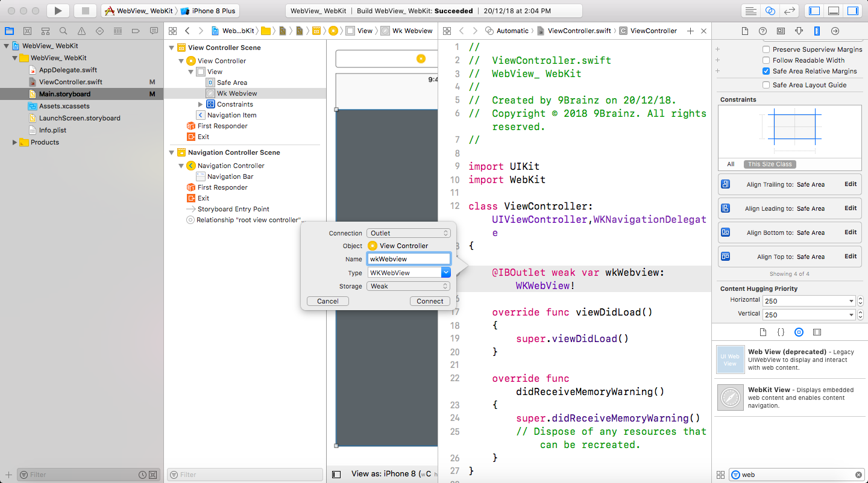Open Horizontal hugging priority dropdown
This screenshot has height=483, width=868.
click(851, 301)
